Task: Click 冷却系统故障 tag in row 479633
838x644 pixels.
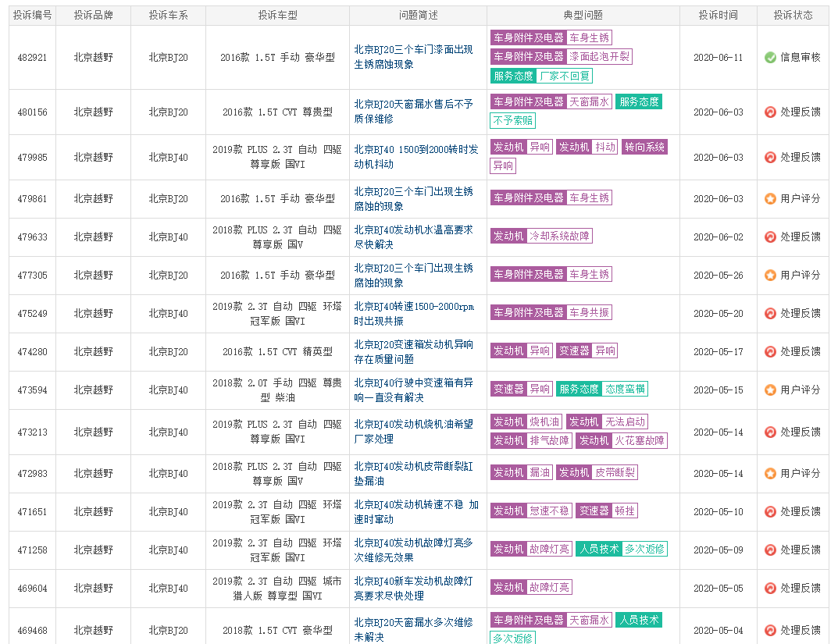Action: 559,236
